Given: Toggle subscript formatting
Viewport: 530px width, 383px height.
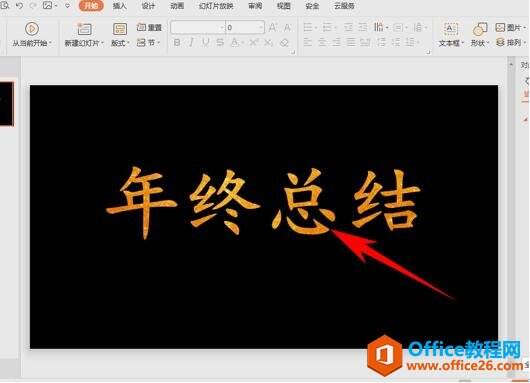Looking at the screenshot, I should pyautogui.click(x=268, y=43).
